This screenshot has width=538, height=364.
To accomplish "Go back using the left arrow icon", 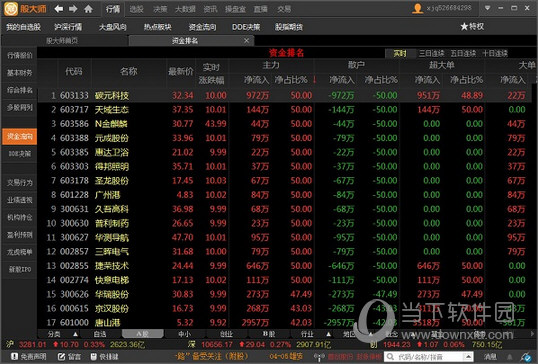I will [x=59, y=9].
